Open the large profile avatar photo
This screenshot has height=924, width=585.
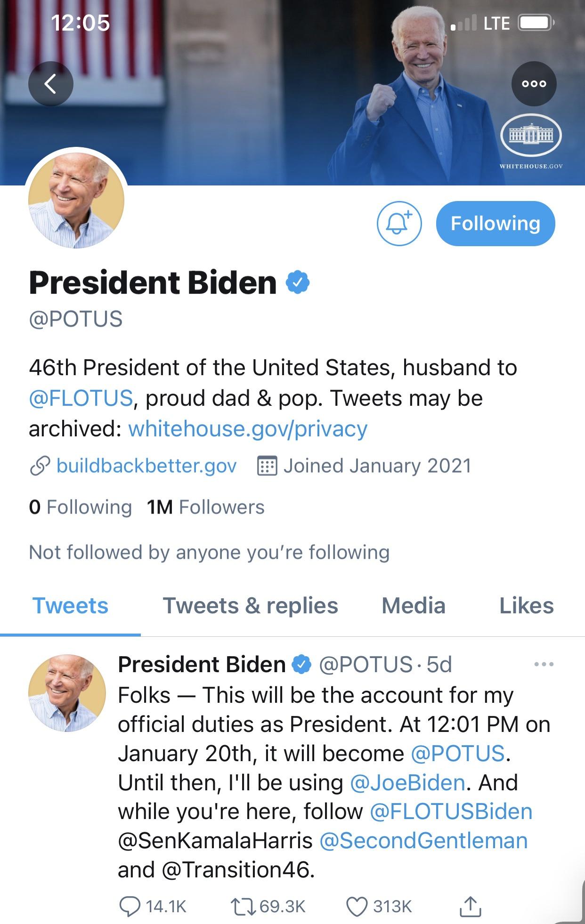point(76,200)
